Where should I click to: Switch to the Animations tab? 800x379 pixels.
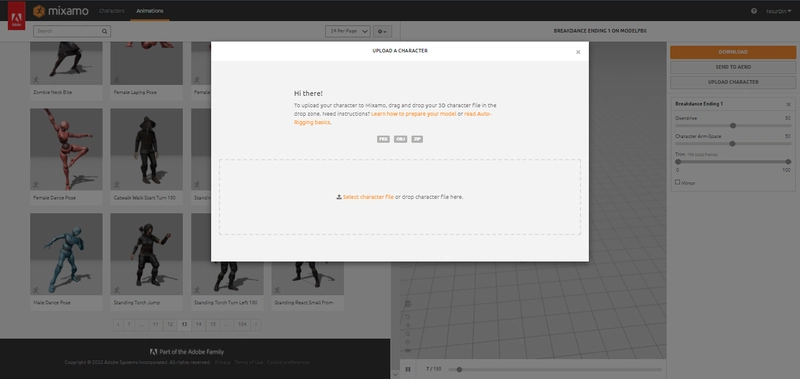click(x=150, y=11)
